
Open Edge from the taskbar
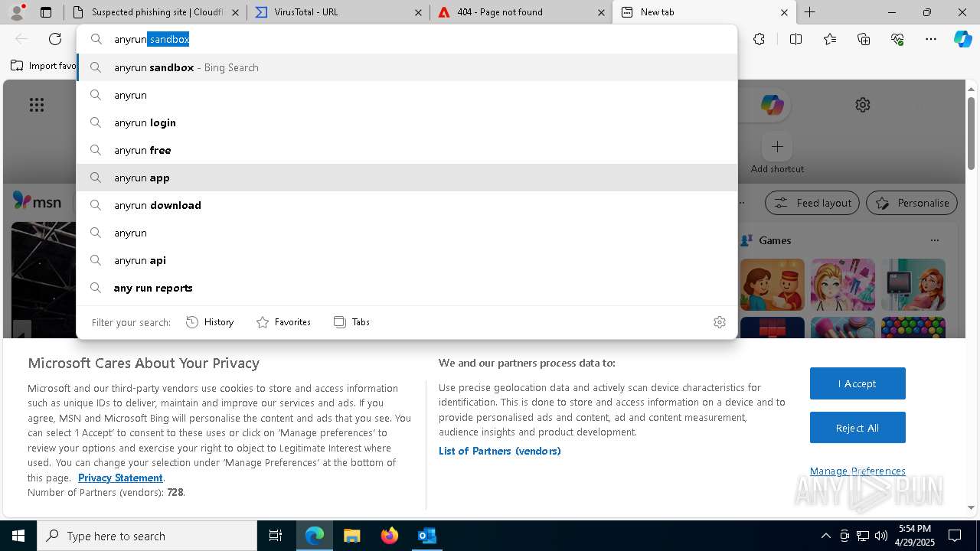(x=315, y=536)
